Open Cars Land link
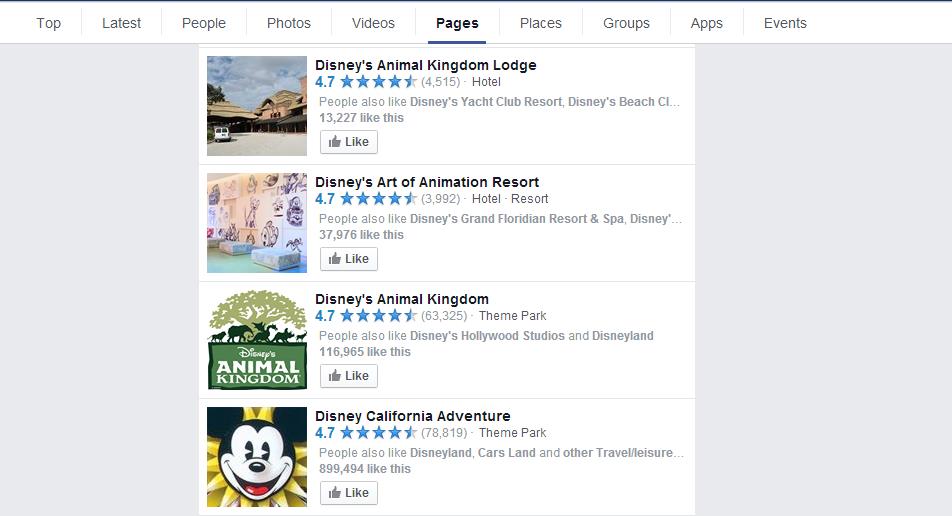This screenshot has width=952, height=516. [507, 453]
